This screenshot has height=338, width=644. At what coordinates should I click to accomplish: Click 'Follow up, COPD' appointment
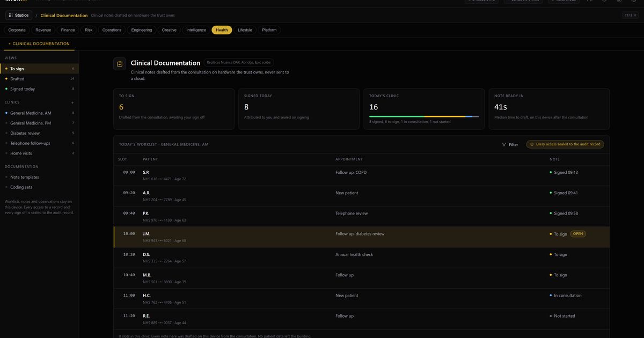click(x=351, y=172)
